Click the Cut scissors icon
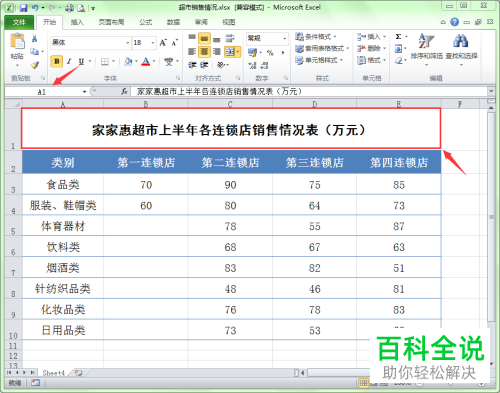The image size is (500, 393). [34, 39]
